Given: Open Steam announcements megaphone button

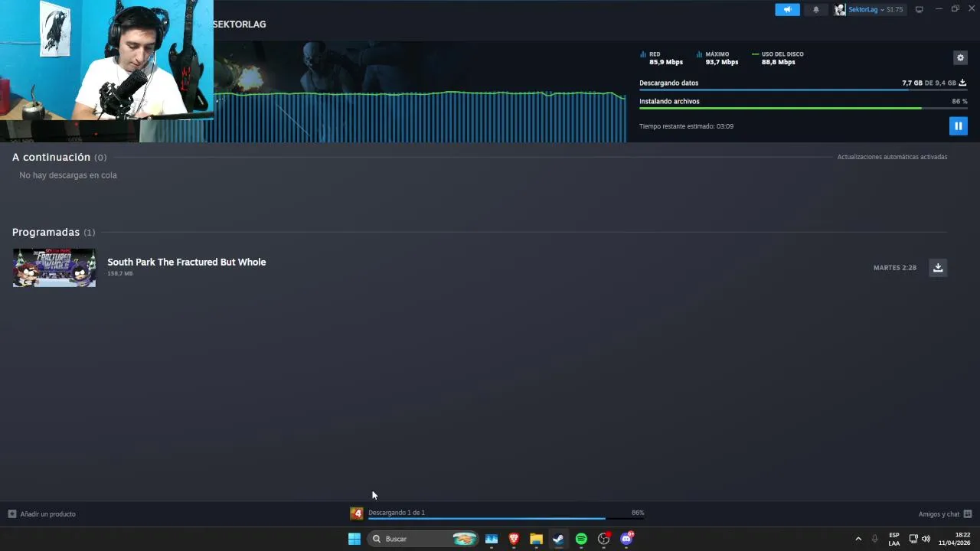Looking at the screenshot, I should pos(787,9).
